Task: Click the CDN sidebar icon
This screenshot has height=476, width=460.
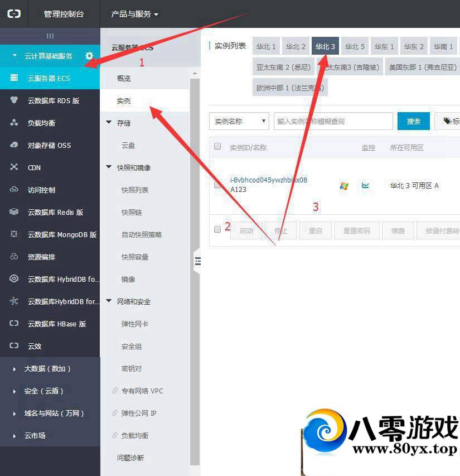Action: (x=14, y=167)
